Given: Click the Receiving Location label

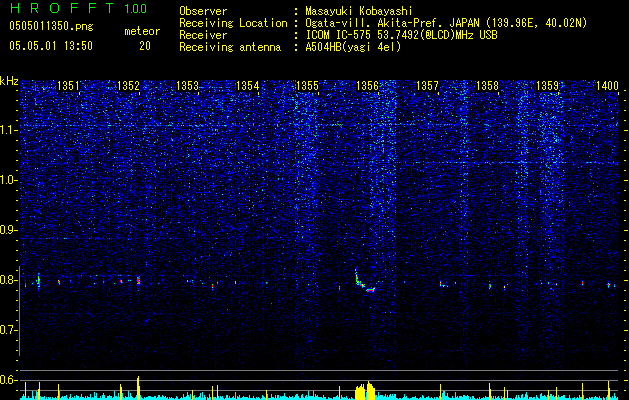Looking at the screenshot, I should pyautogui.click(x=233, y=23).
